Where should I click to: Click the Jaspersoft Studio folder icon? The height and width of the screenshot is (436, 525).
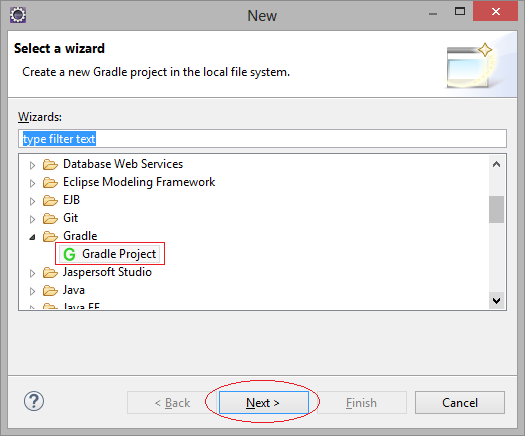click(x=50, y=272)
